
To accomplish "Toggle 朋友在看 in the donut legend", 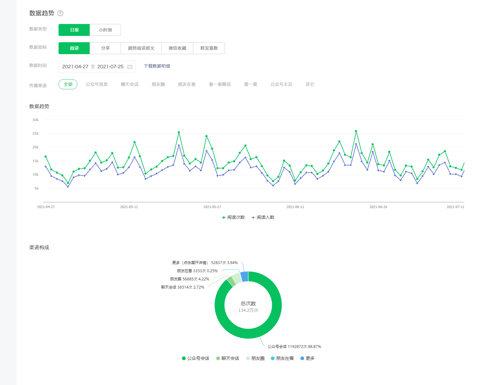I will 282,358.
